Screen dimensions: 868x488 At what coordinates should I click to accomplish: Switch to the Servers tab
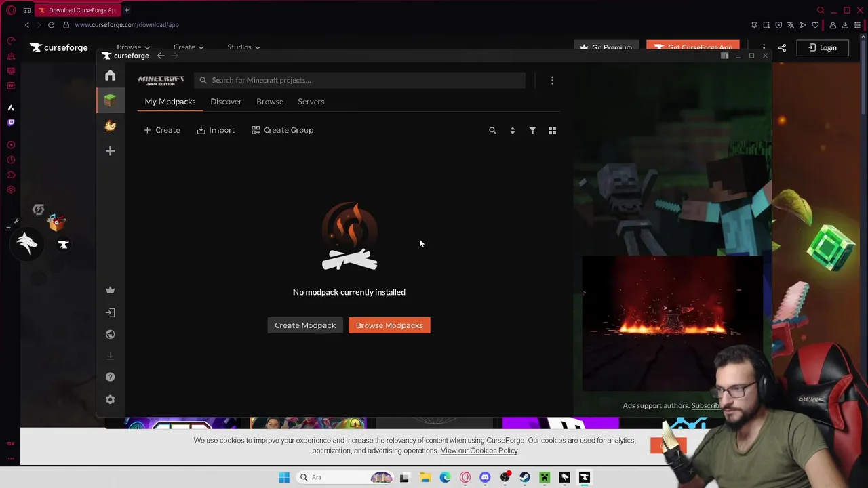(x=311, y=102)
